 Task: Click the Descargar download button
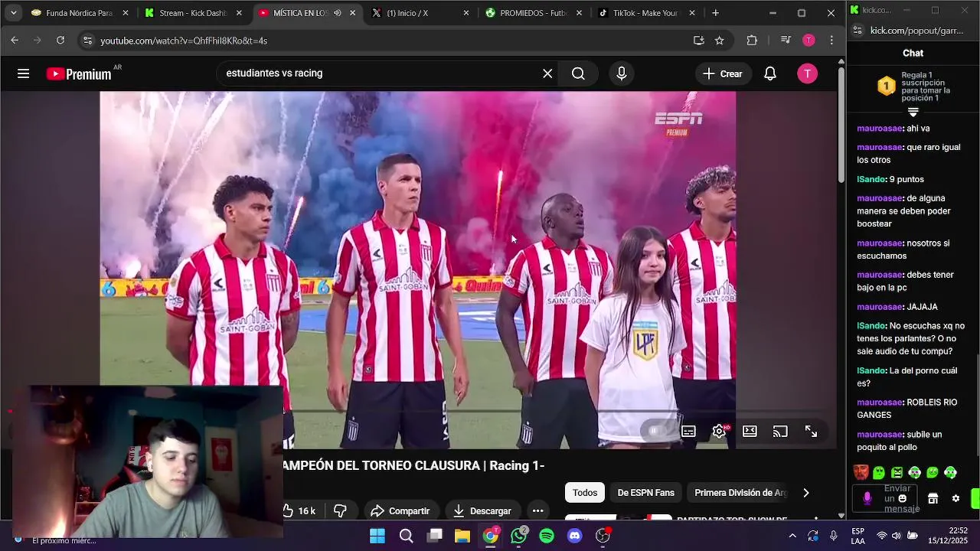pyautogui.click(x=482, y=510)
